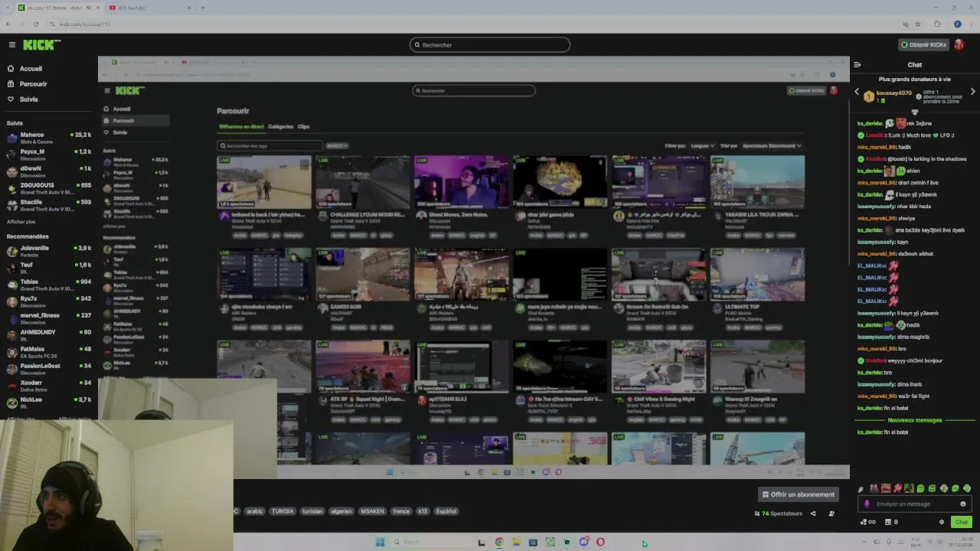Open Opera from the taskbar
Image resolution: width=980 pixels, height=551 pixels.
[x=600, y=542]
